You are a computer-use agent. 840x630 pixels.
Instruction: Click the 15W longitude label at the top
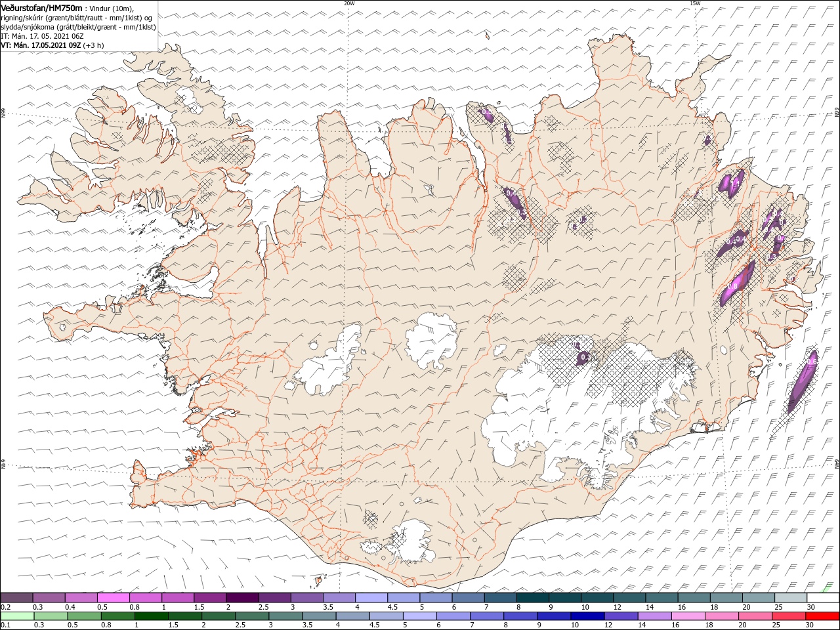[695, 3]
